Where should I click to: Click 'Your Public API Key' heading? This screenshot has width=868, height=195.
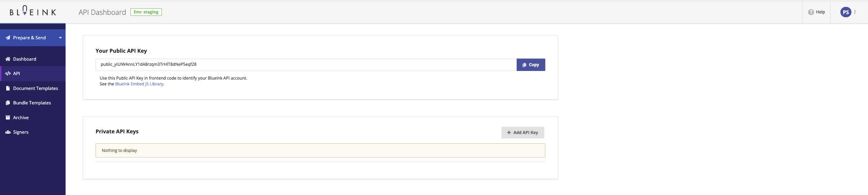coord(121,51)
